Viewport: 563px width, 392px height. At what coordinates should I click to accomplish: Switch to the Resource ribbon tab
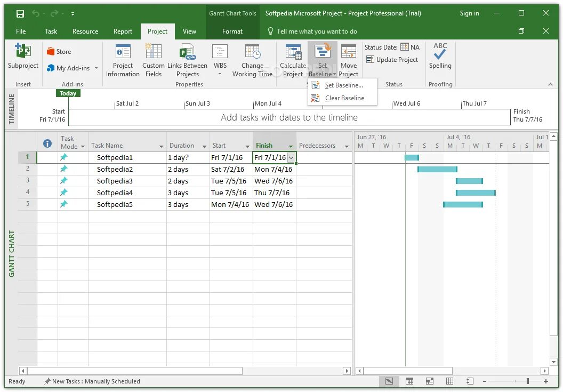(85, 31)
